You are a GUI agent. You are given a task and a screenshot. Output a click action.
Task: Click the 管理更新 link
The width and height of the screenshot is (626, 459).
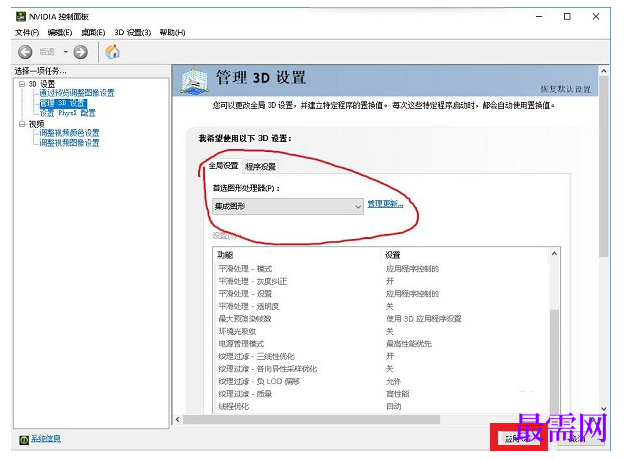[385, 204]
